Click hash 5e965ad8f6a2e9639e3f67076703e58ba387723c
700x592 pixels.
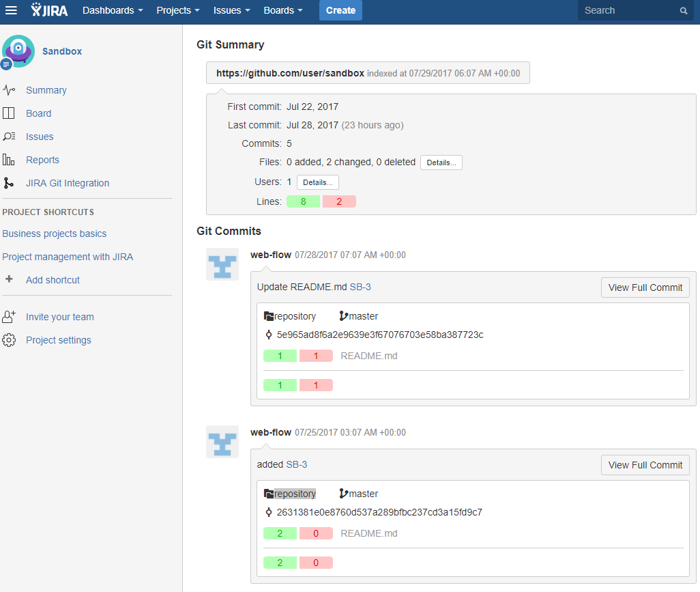(x=380, y=335)
